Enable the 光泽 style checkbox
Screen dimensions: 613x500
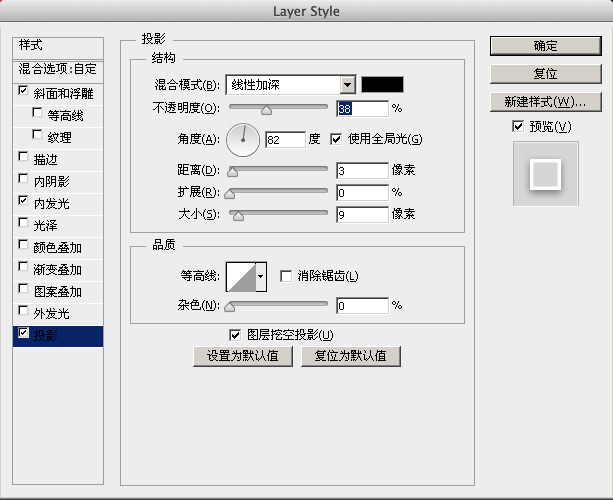(x=23, y=222)
